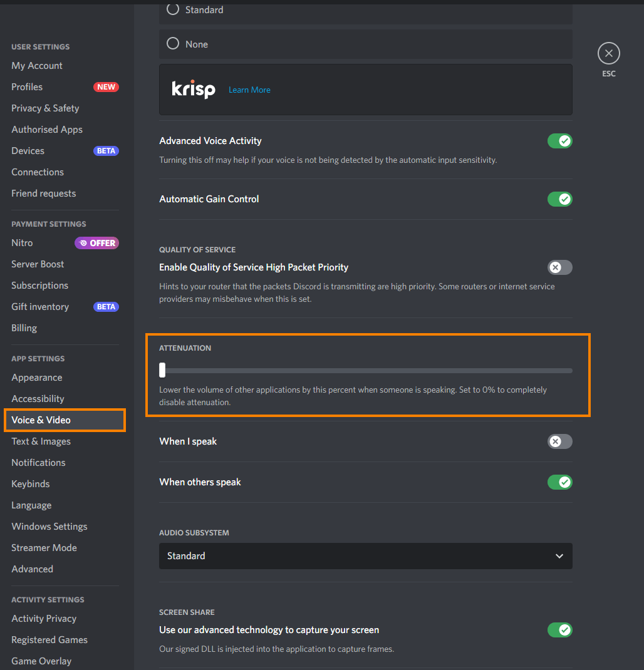Enable Quality of Service High Packet Priority

pos(560,267)
